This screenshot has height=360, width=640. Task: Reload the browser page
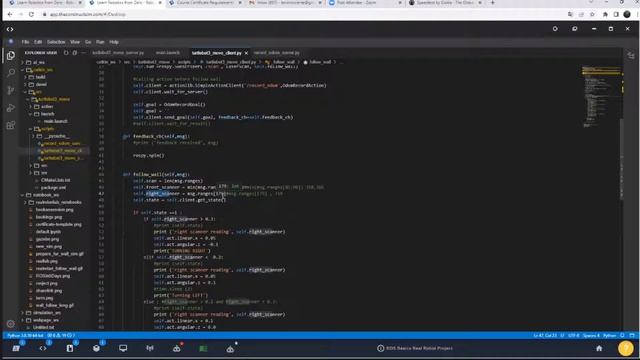[x=31, y=14]
